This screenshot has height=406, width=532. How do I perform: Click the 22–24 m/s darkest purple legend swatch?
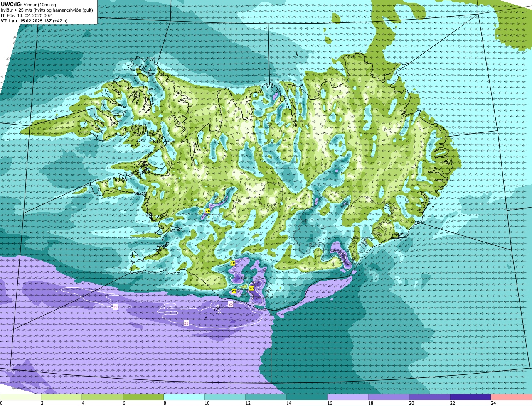pos(471,397)
